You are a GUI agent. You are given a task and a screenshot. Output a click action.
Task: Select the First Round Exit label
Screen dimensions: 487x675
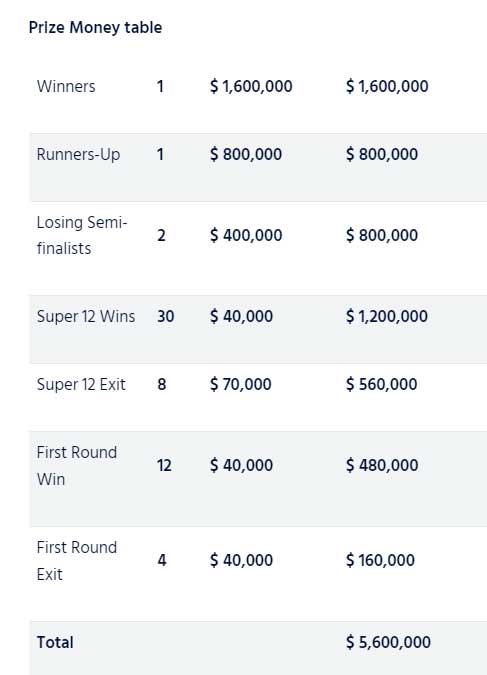(77, 560)
